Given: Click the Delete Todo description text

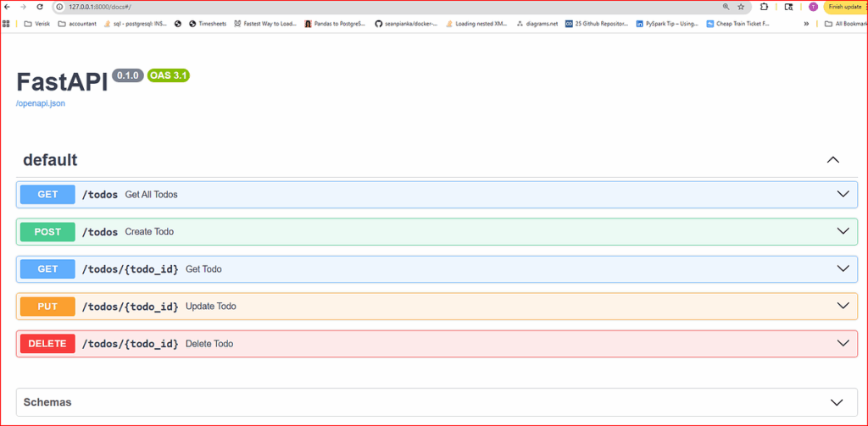Looking at the screenshot, I should tap(209, 344).
